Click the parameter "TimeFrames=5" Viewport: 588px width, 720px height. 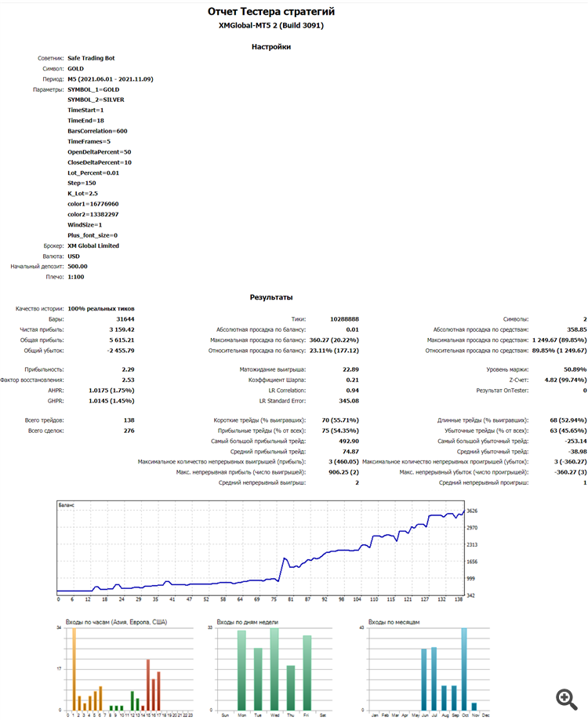(89, 141)
